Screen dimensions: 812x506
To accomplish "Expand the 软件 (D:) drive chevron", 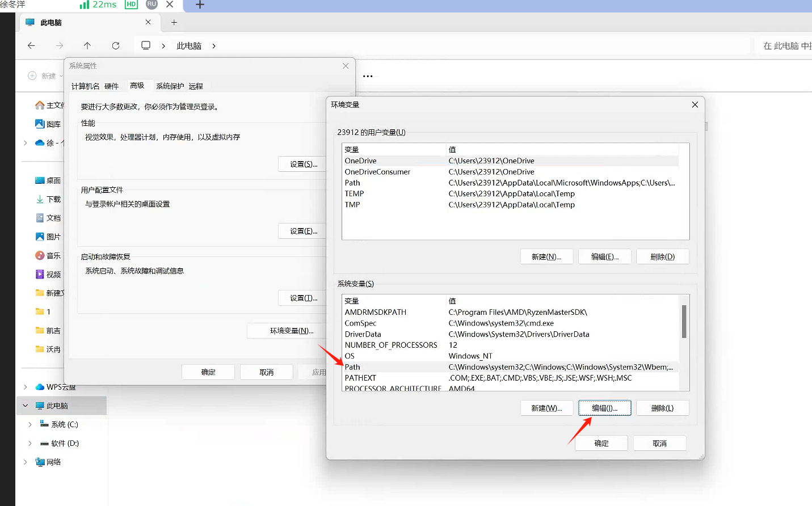I will [x=30, y=443].
